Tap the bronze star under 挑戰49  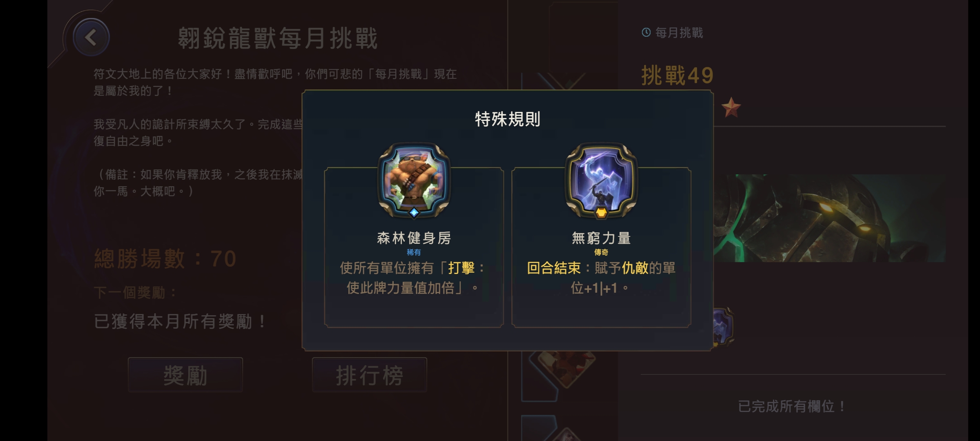[x=731, y=107]
